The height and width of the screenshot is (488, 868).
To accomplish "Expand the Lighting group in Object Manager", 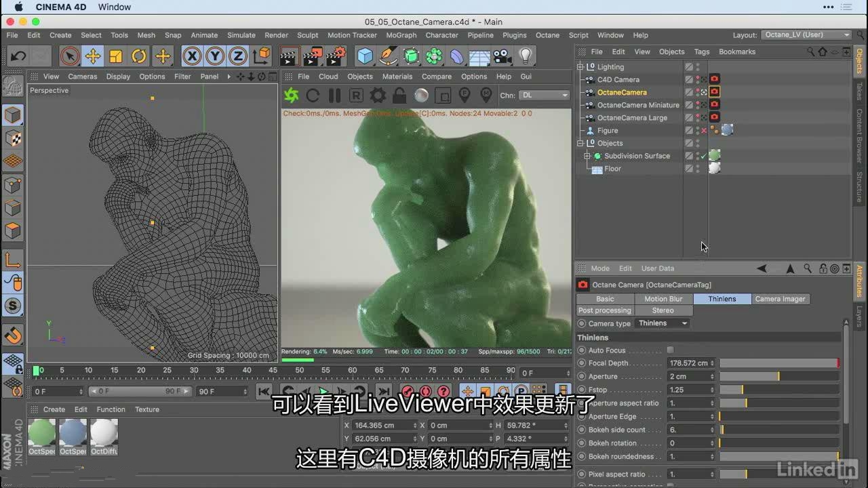I will 580,67.
